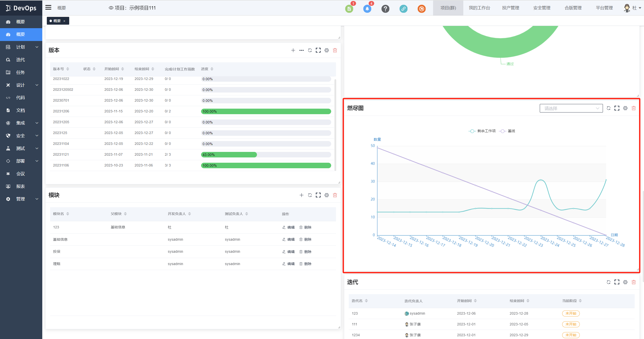The width and height of the screenshot is (644, 339).
Task: Click the hamburger menu collapse icon
Action: coord(48,8)
